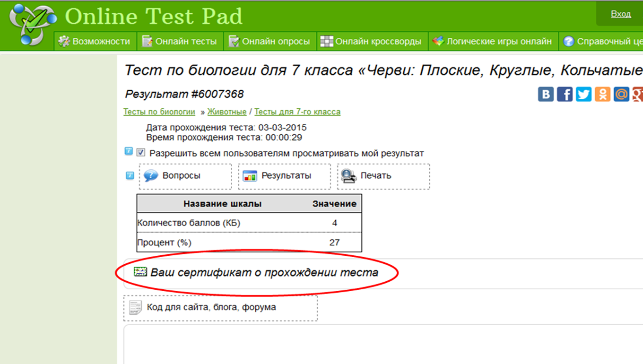
Task: Open 'Тесты для 7-го класса' link
Action: [x=297, y=112]
